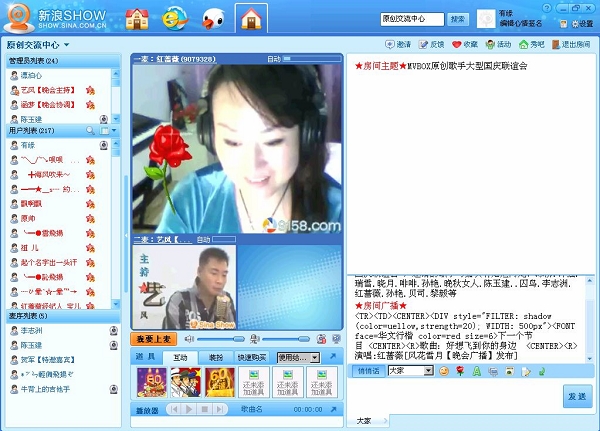Screen dimensions: 600x431
Task: Switch to the 装扮 tab
Action: 216,357
